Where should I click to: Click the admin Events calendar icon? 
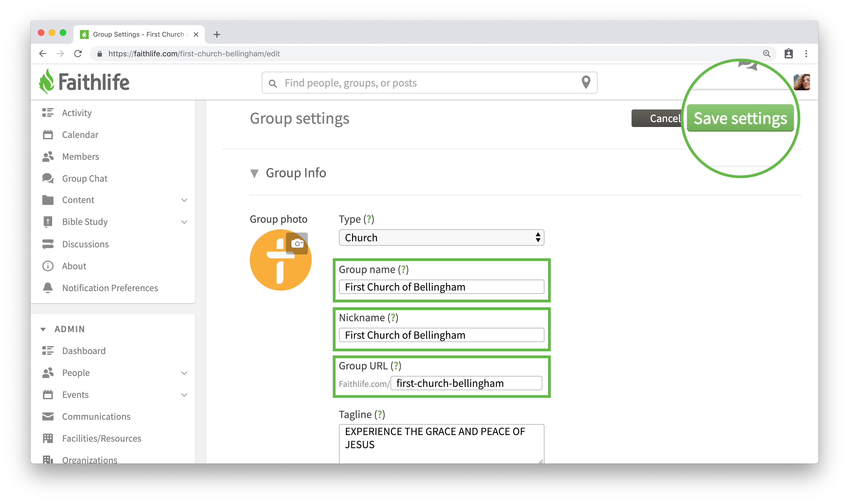pyautogui.click(x=48, y=394)
